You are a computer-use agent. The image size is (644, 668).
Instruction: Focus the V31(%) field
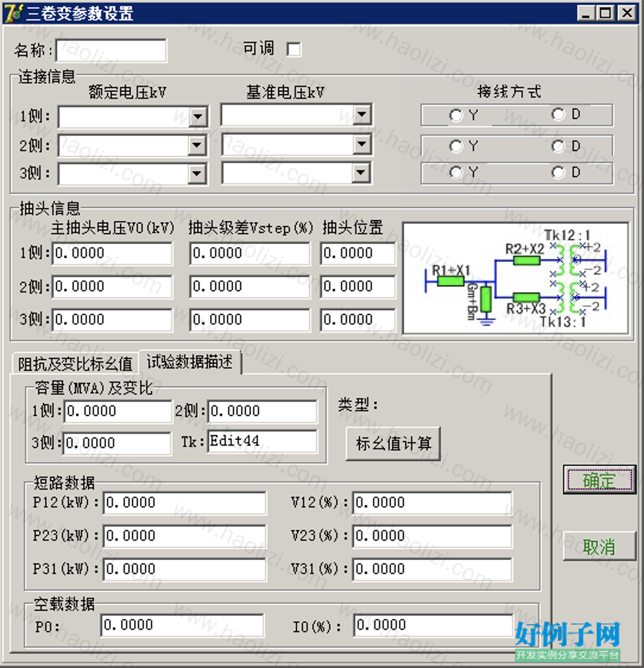point(433,569)
